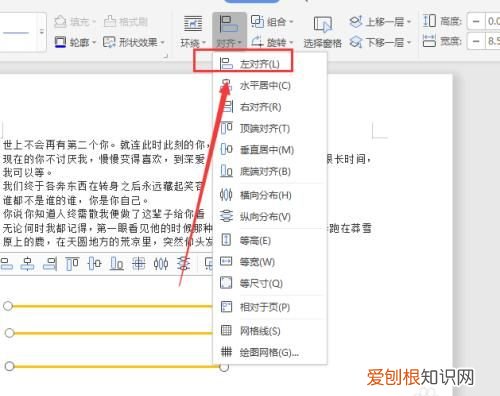Click the 组合 group icon
The width and height of the screenshot is (500, 396).
pyautogui.click(x=257, y=22)
